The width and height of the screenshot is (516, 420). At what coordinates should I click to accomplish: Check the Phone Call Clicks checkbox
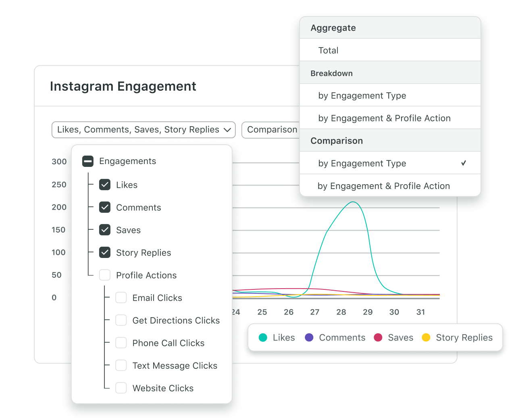click(x=121, y=343)
